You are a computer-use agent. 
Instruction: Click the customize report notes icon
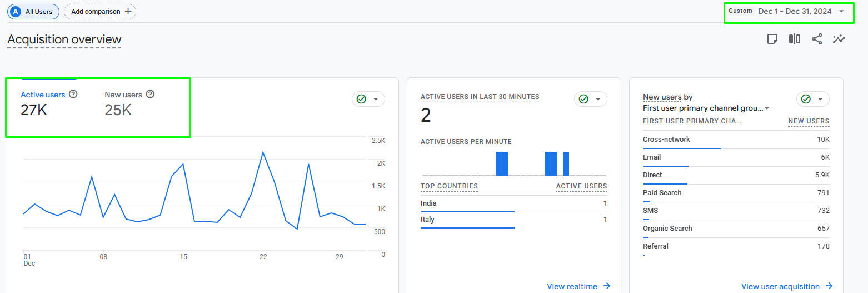[x=772, y=39]
